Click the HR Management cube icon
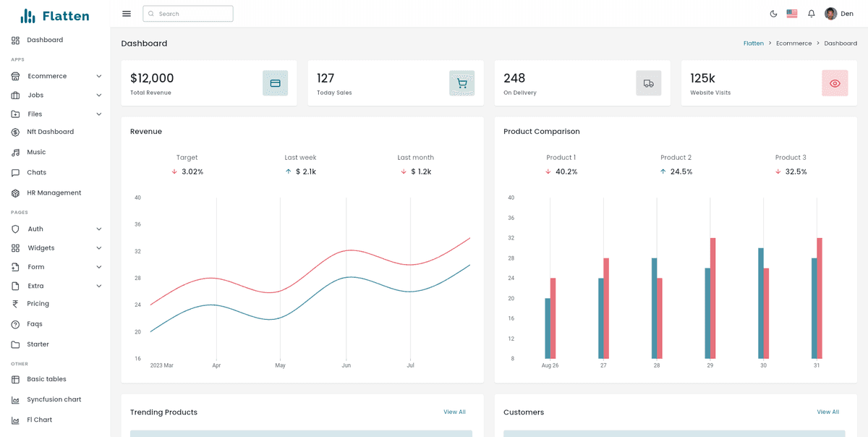Viewport: 868px width, 437px height. [16, 192]
